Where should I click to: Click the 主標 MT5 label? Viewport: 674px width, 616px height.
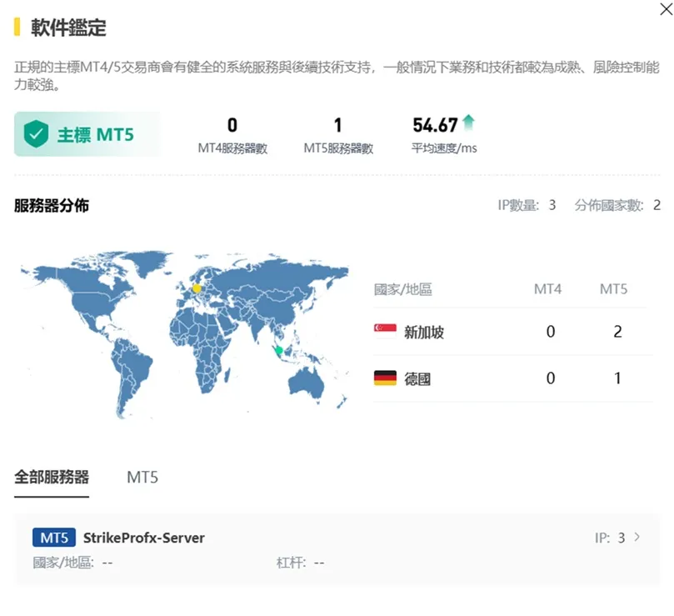(x=96, y=135)
